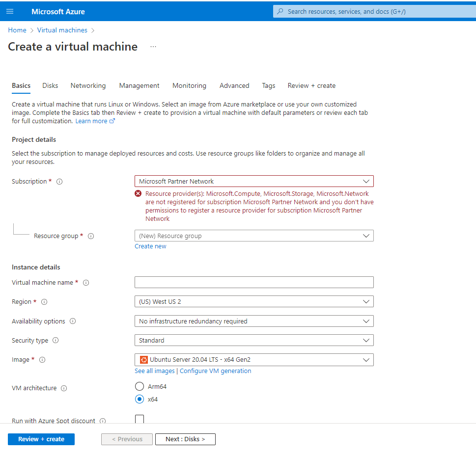Click the red error icon under Subscription
The height and width of the screenshot is (455, 476).
pos(138,193)
